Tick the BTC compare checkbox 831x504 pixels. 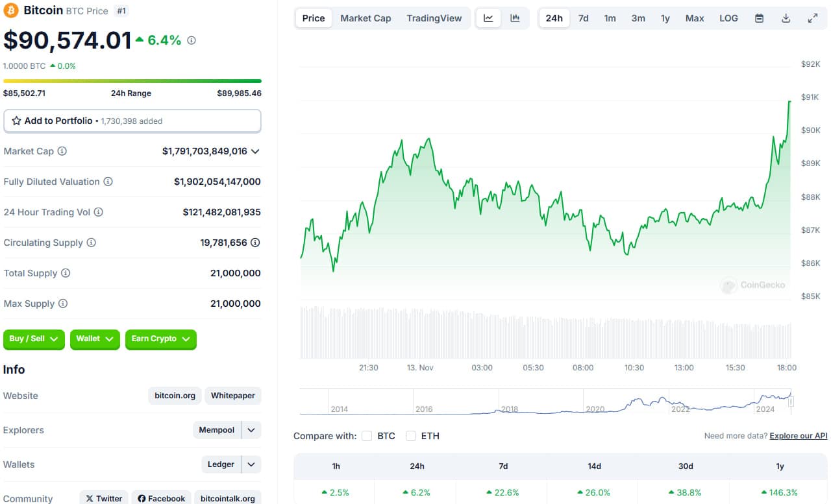(367, 436)
